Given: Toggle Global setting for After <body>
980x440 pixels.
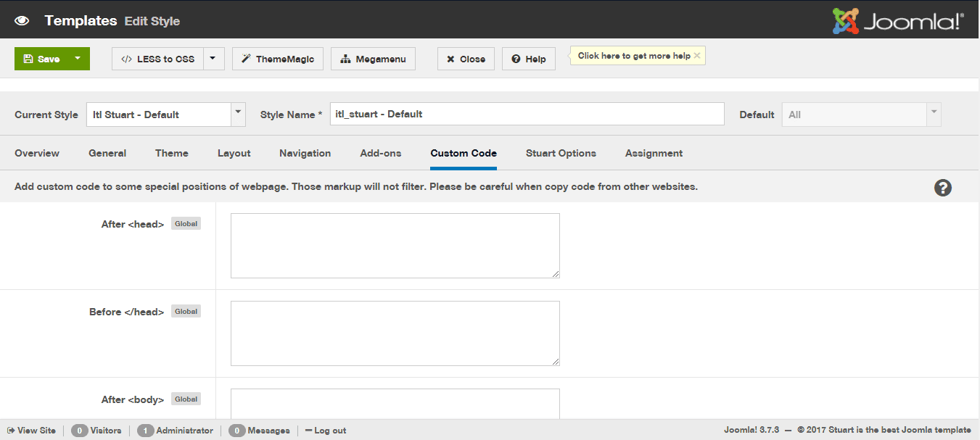Looking at the screenshot, I should click(x=186, y=398).
